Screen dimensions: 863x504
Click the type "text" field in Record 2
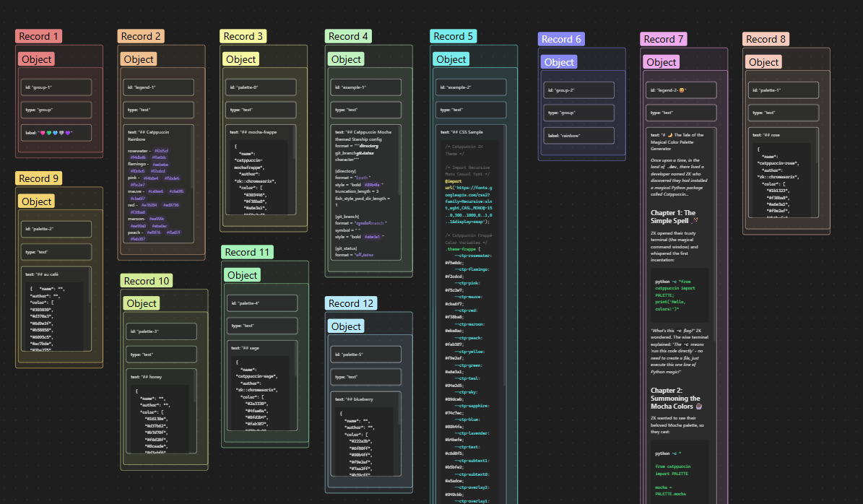[x=158, y=110]
